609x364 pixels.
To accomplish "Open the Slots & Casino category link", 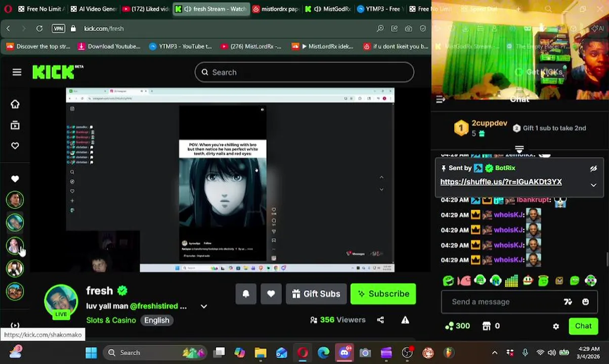I will click(x=111, y=320).
